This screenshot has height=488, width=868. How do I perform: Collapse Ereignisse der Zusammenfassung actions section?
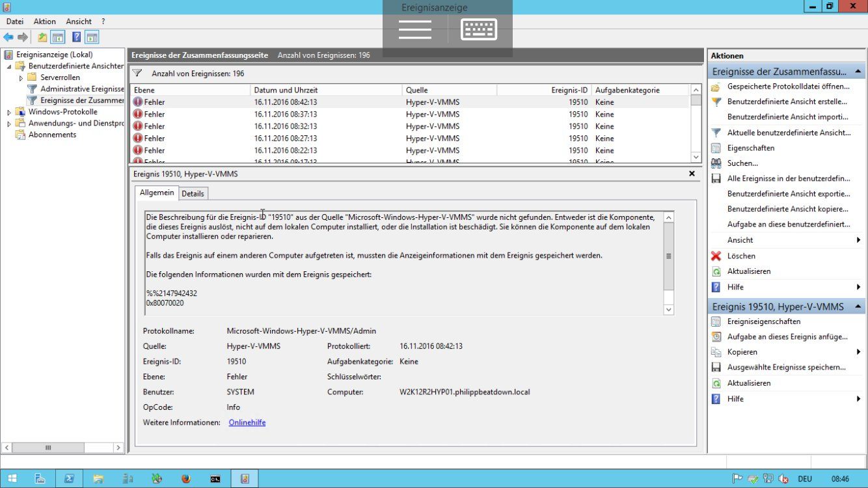coord(859,72)
